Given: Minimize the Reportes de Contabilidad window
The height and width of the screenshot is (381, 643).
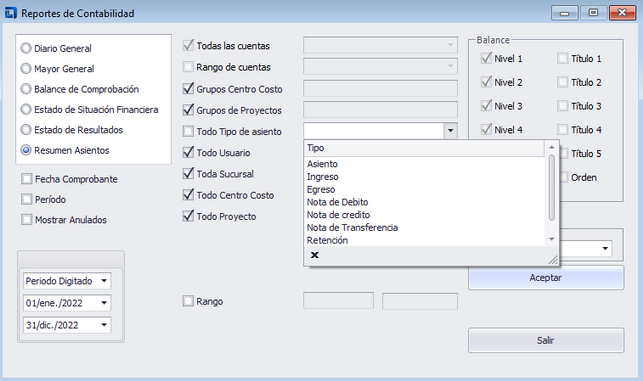Looking at the screenshot, I should (x=564, y=13).
